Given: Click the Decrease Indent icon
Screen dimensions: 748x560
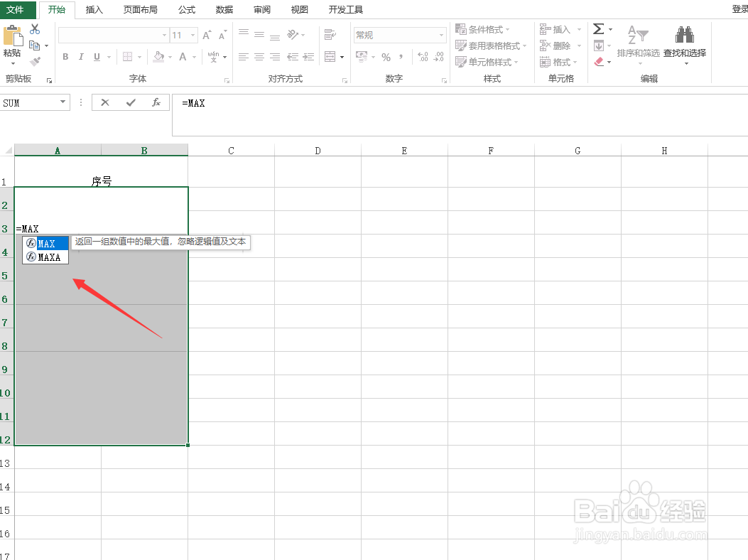Looking at the screenshot, I should 293,57.
